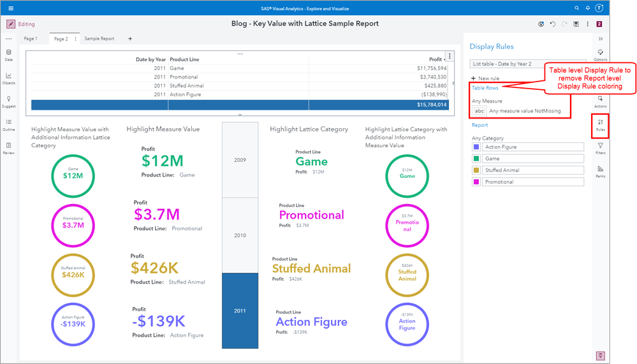Open the Outline pane
Viewport: 637px width, 364px height.
[x=9, y=124]
